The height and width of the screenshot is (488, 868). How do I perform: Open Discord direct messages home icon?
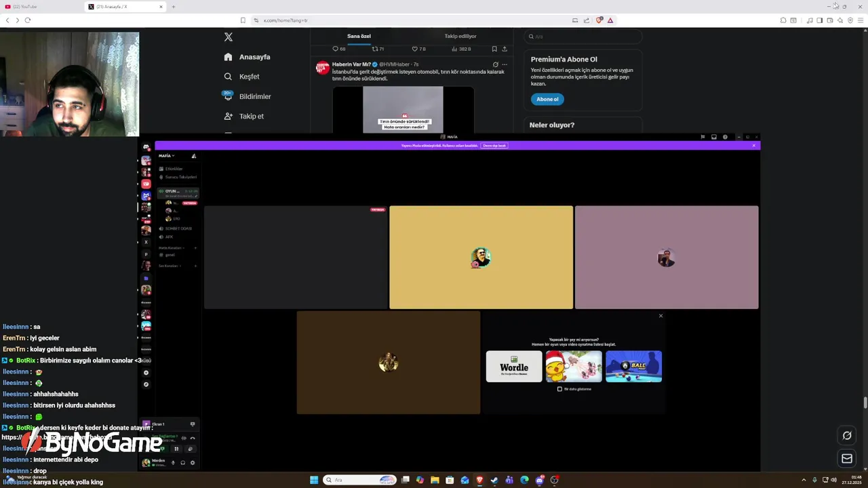[x=146, y=147]
